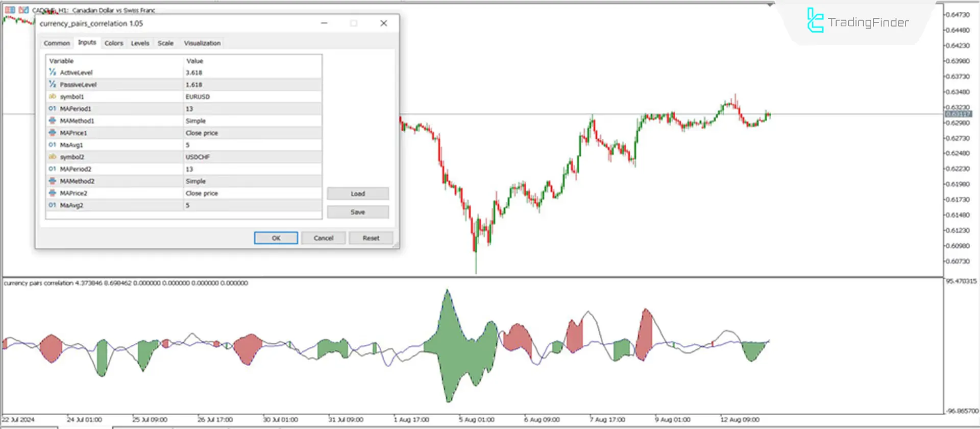This screenshot has height=429, width=980.
Task: Click the MAPeriod1 integer icon
Action: click(52, 109)
